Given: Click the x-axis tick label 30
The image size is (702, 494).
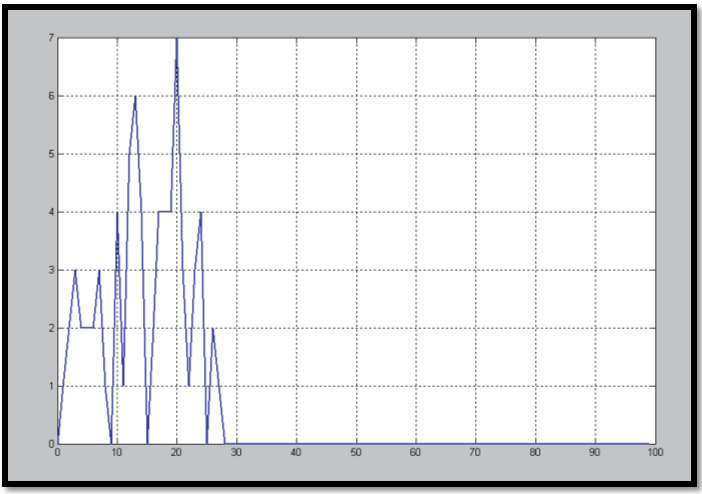Looking at the screenshot, I should [236, 453].
